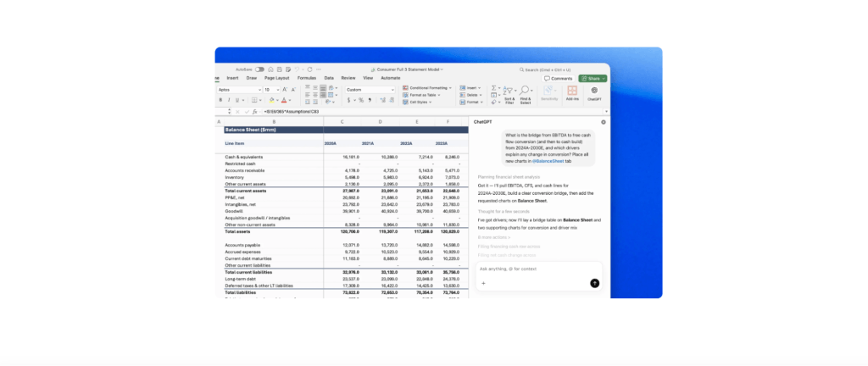Click the Increase Decimal icon
The height and width of the screenshot is (366, 868).
coord(383,100)
